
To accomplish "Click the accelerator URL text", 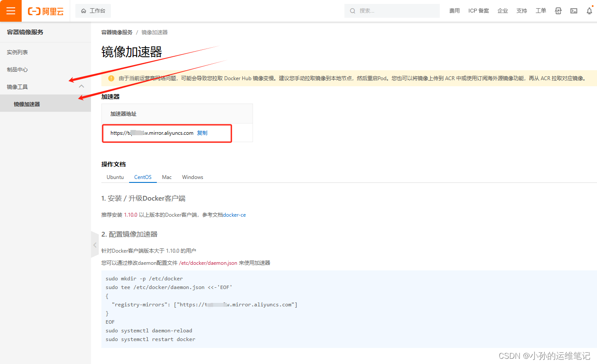I will pyautogui.click(x=152, y=133).
